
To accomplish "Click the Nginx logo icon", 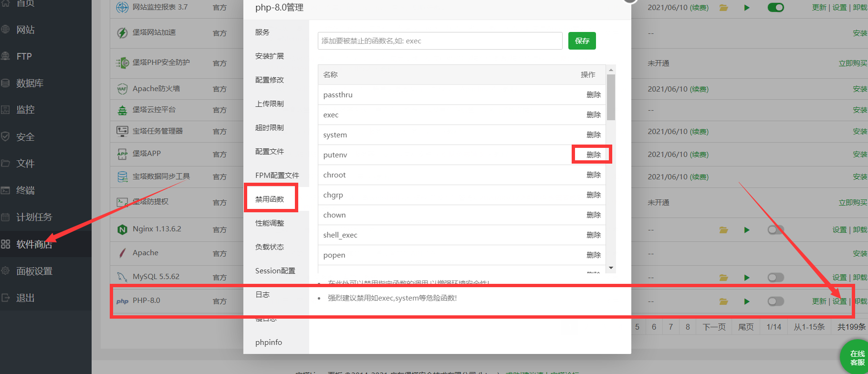I will (122, 229).
